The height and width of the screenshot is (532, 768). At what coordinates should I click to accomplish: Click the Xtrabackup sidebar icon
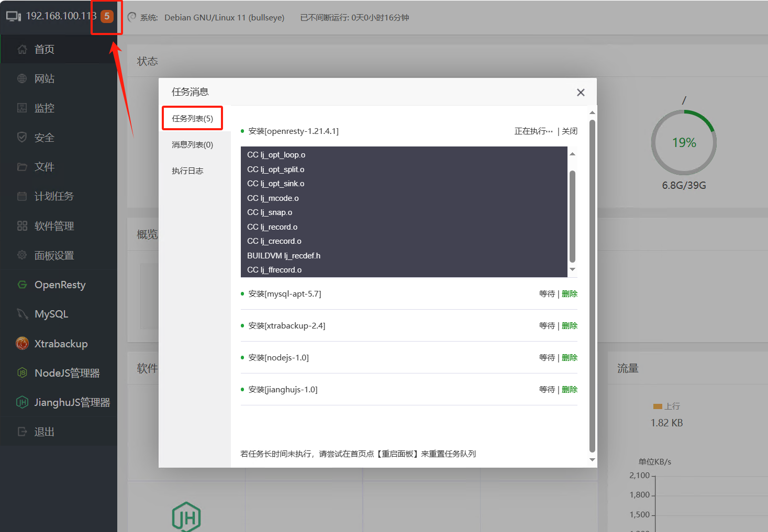point(22,344)
